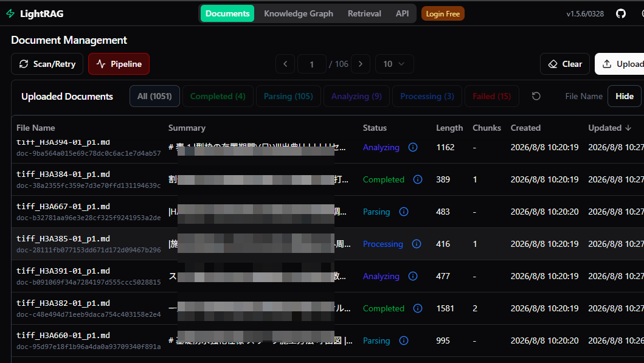Image resolution: width=644 pixels, height=363 pixels.
Task: Sort by the File Name column header
Action: click(36, 128)
